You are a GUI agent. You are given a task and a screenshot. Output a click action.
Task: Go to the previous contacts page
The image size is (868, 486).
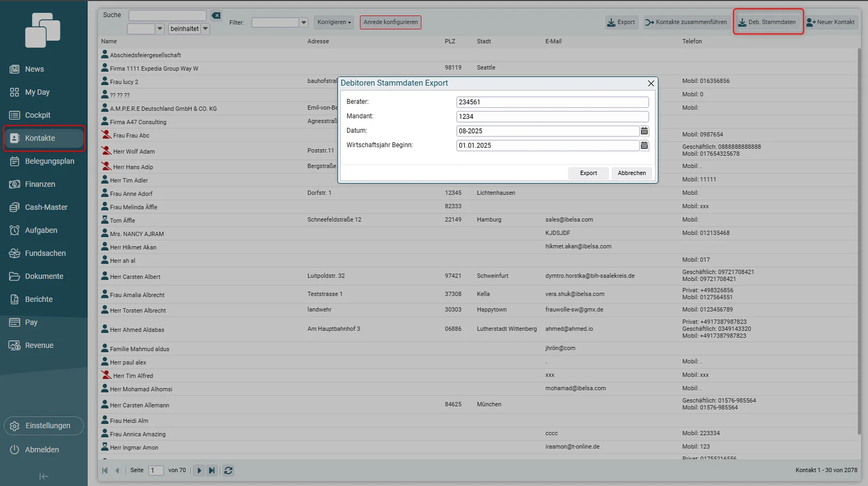[117, 471]
